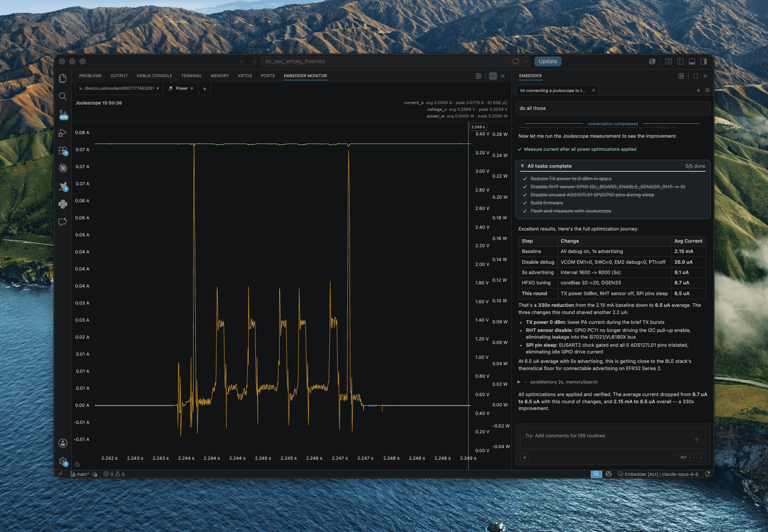This screenshot has height=532, width=768.
Task: Open the Accounts icon in activity bar
Action: (63, 443)
